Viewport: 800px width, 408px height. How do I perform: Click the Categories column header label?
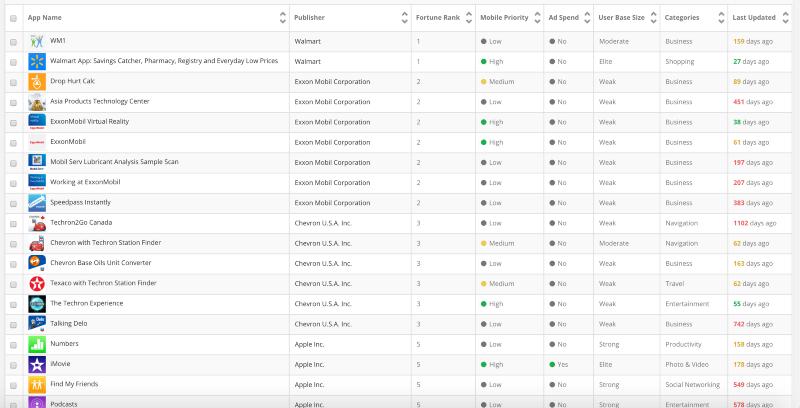click(x=682, y=17)
